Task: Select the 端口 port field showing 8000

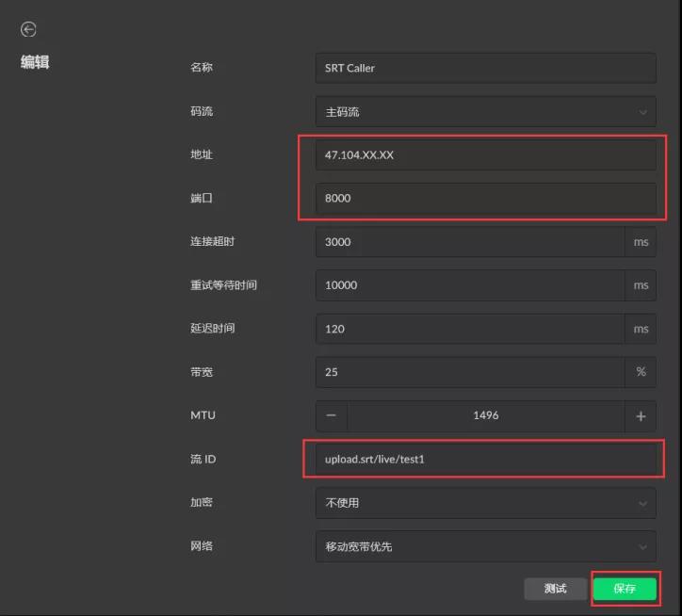Action: coord(485,199)
